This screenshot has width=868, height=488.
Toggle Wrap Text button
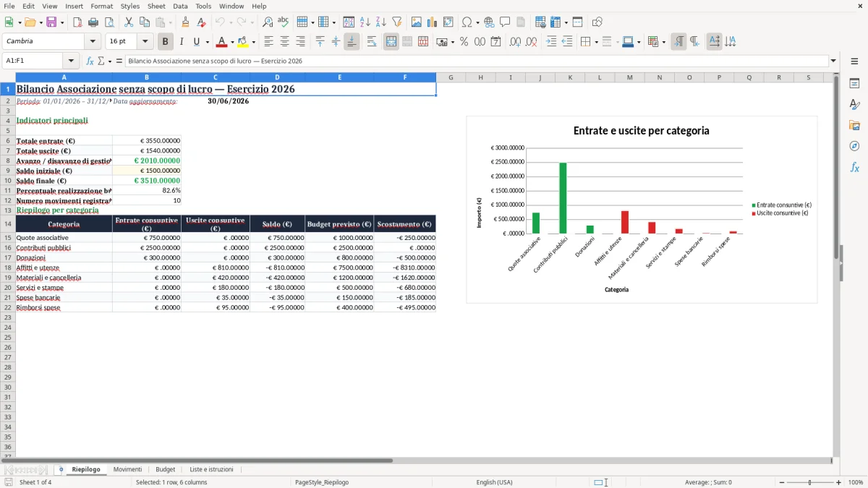[x=372, y=42]
